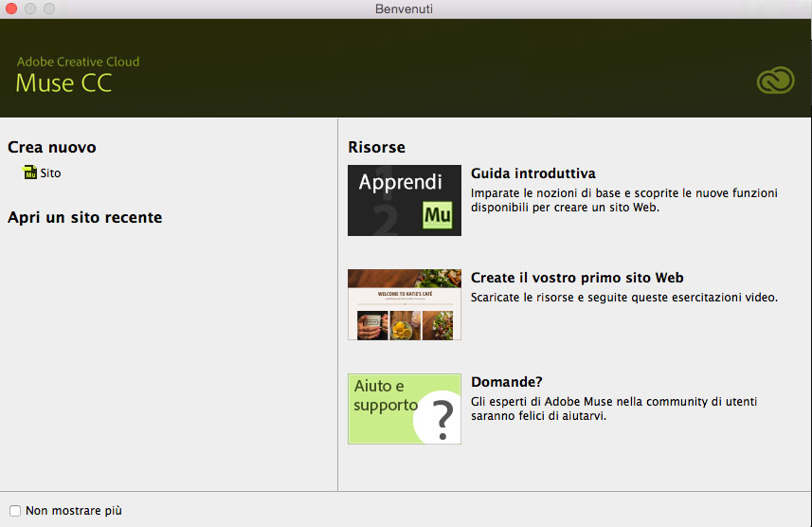Open Create il vostro primo sito Web
The image size is (812, 527).
[x=577, y=278]
